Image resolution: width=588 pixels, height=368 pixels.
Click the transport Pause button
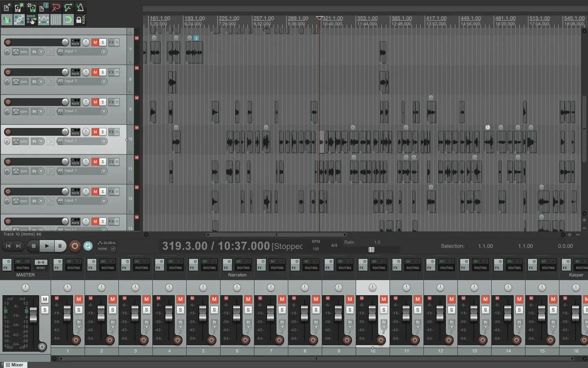coord(60,246)
